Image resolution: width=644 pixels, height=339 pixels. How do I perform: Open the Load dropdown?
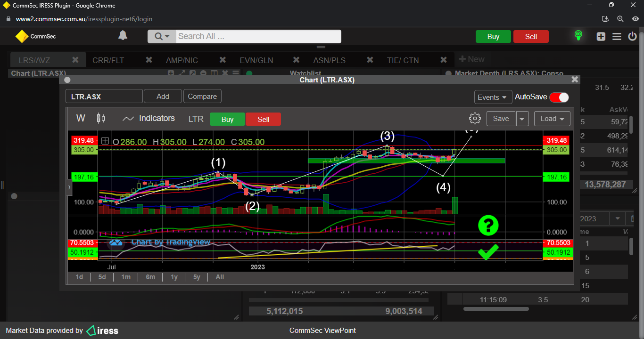(x=552, y=119)
